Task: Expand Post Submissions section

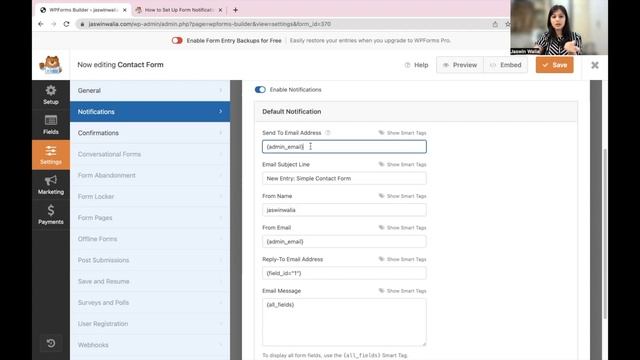Action: coord(150,260)
